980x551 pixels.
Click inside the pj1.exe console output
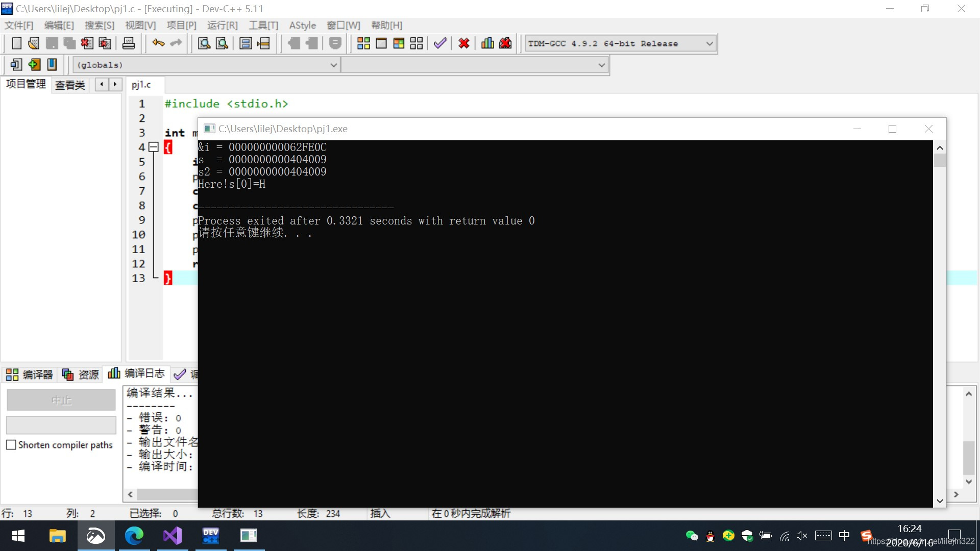[x=566, y=323]
